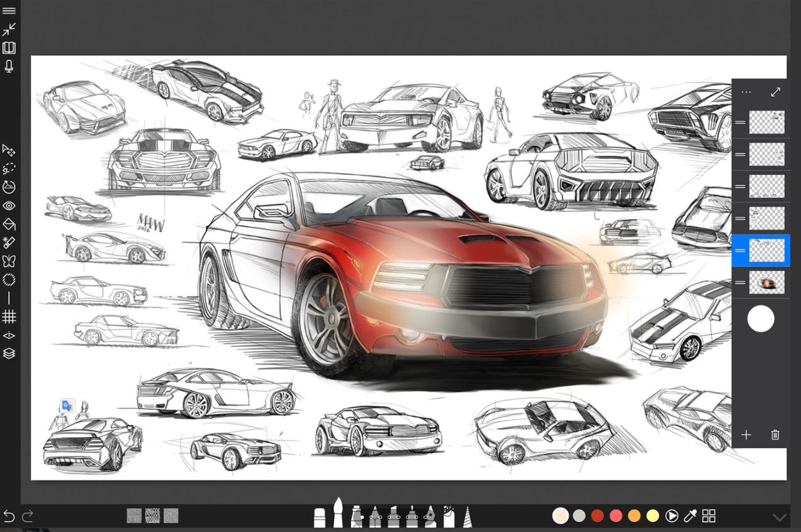Open the Gallery from the top toolbar
801x532 pixels.
point(9,47)
